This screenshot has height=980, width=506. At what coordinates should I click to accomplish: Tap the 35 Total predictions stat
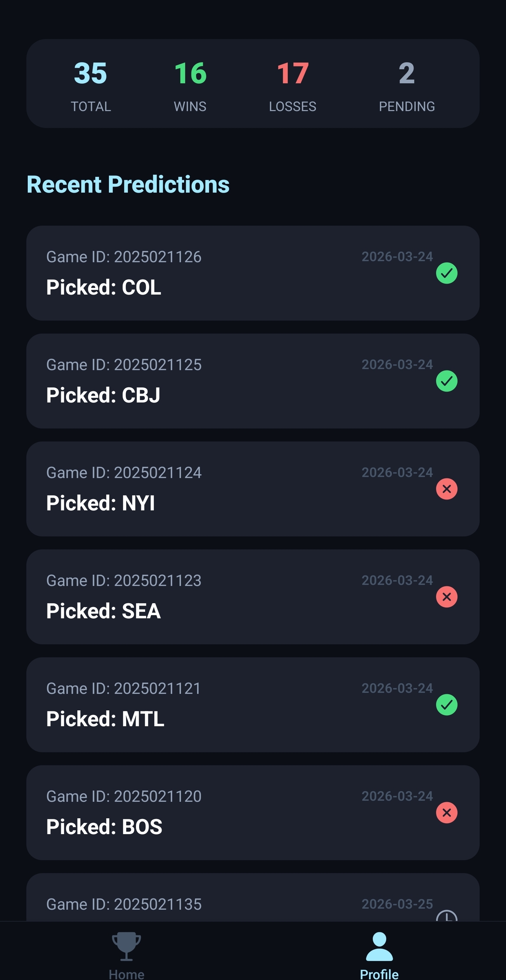[90, 84]
